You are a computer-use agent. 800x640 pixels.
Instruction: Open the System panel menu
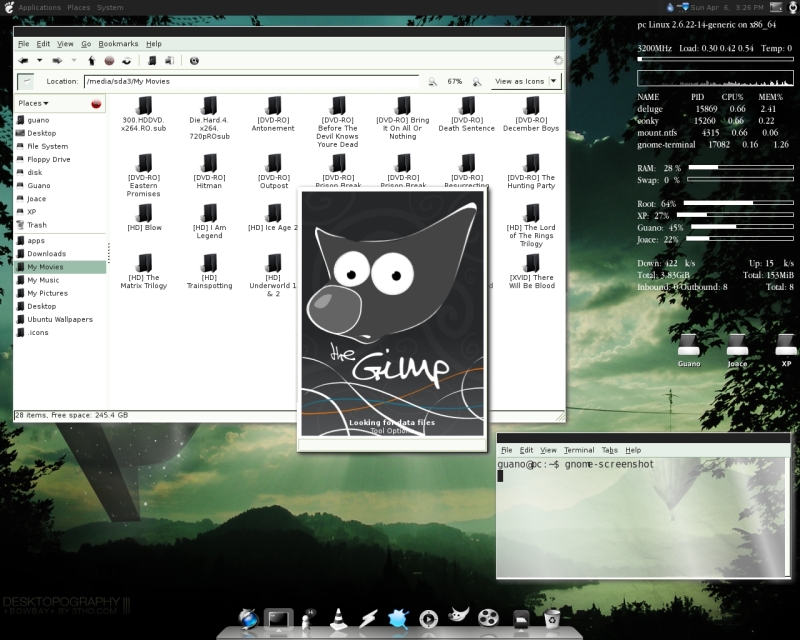pos(110,8)
